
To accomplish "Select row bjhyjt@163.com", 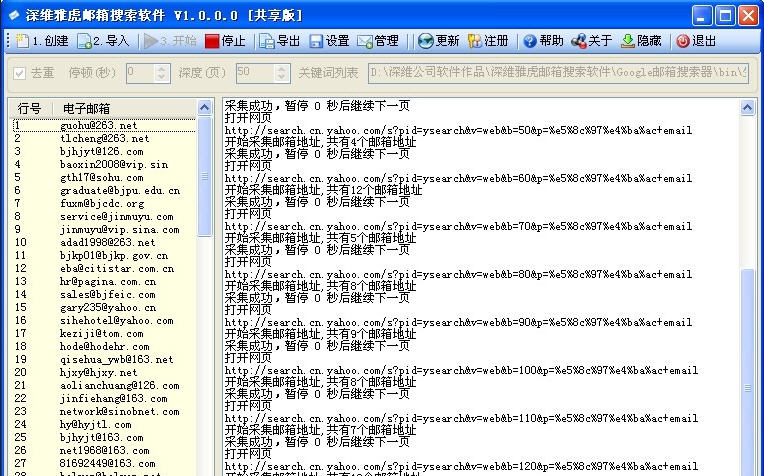I will (x=103, y=438).
